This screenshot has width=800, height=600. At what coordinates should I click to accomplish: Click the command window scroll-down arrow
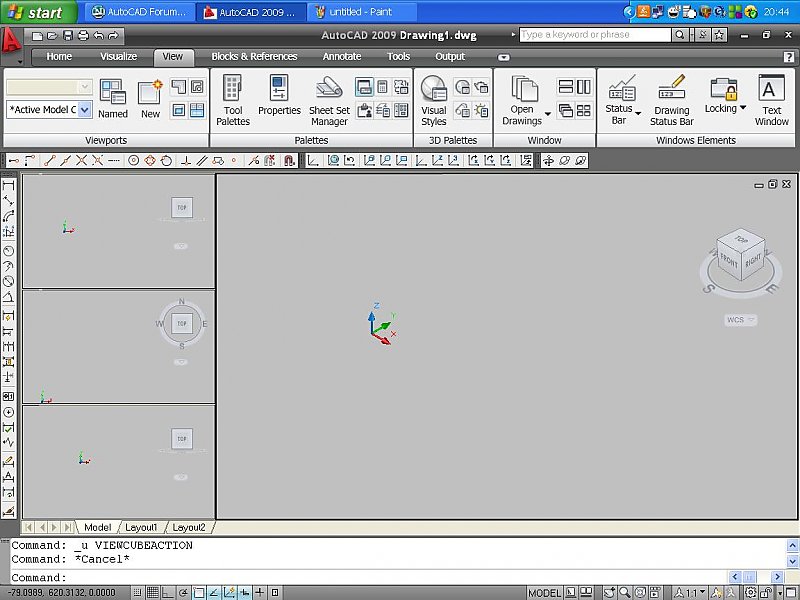[x=792, y=561]
